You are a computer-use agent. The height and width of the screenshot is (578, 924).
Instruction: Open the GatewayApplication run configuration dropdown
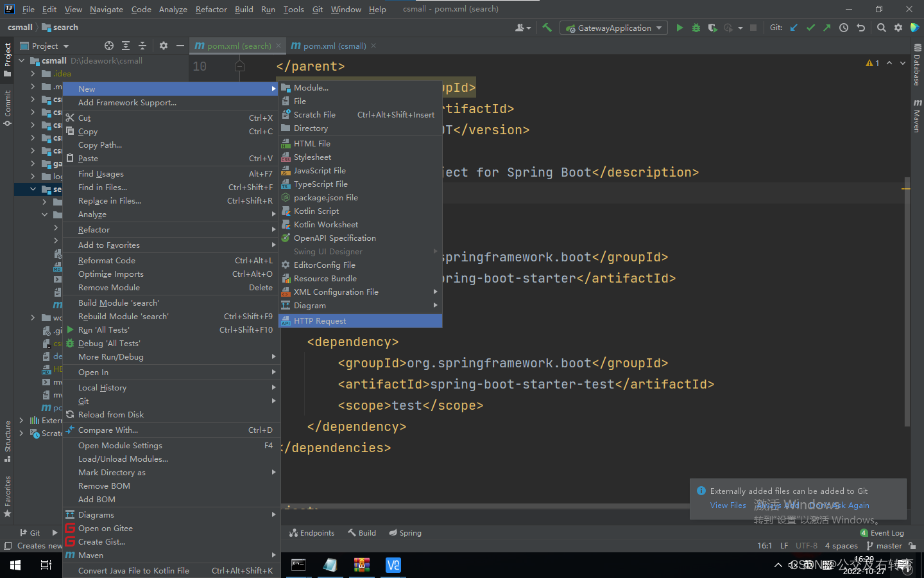point(613,28)
